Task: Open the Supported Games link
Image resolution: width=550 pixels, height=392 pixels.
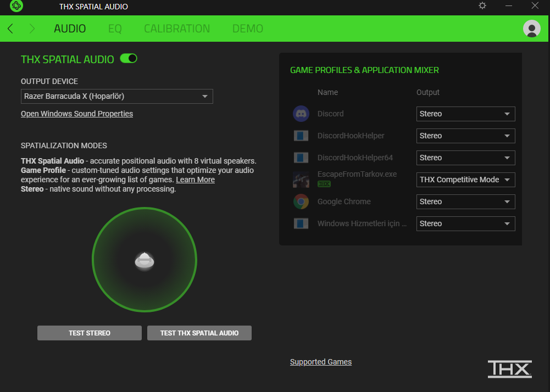Action: pyautogui.click(x=320, y=362)
